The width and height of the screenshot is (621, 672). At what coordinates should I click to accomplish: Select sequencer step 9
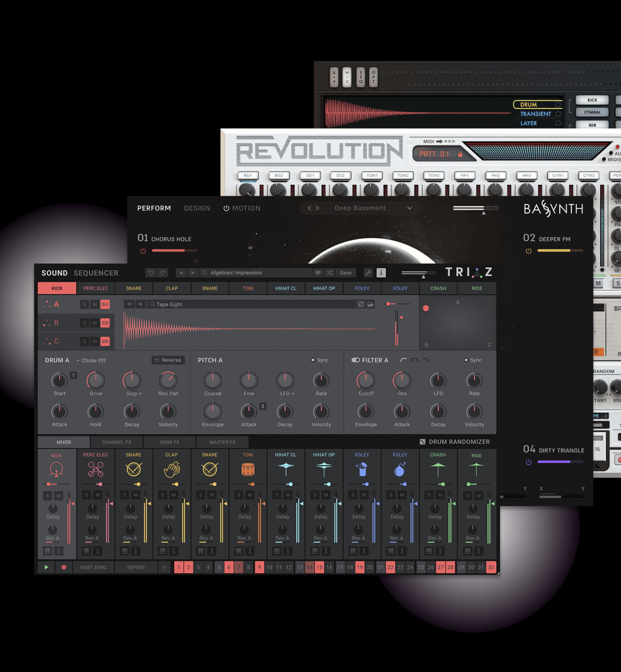tap(259, 567)
